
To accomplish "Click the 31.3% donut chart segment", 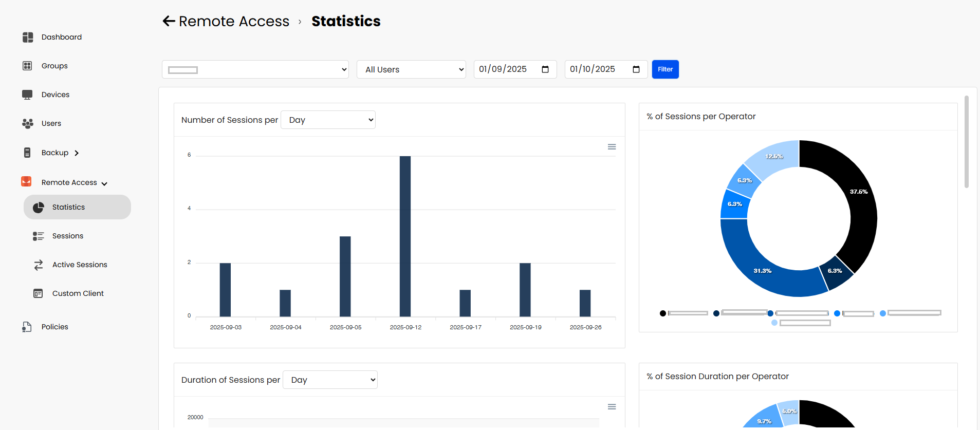I will pyautogui.click(x=763, y=271).
